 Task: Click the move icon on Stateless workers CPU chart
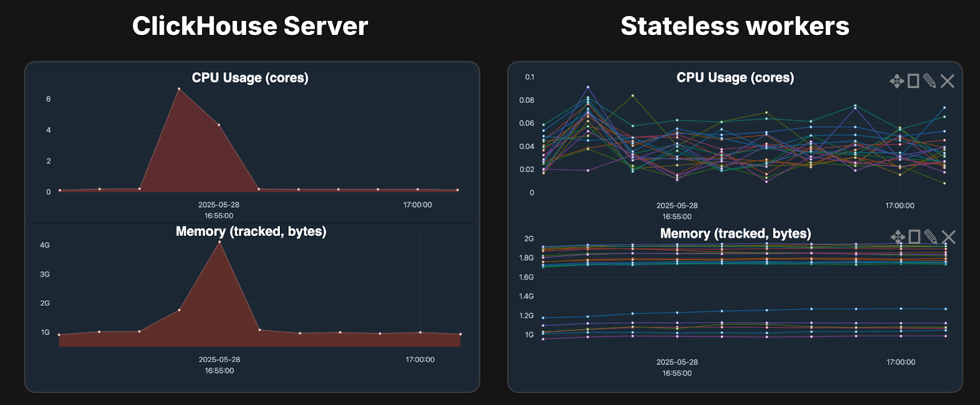(x=897, y=81)
